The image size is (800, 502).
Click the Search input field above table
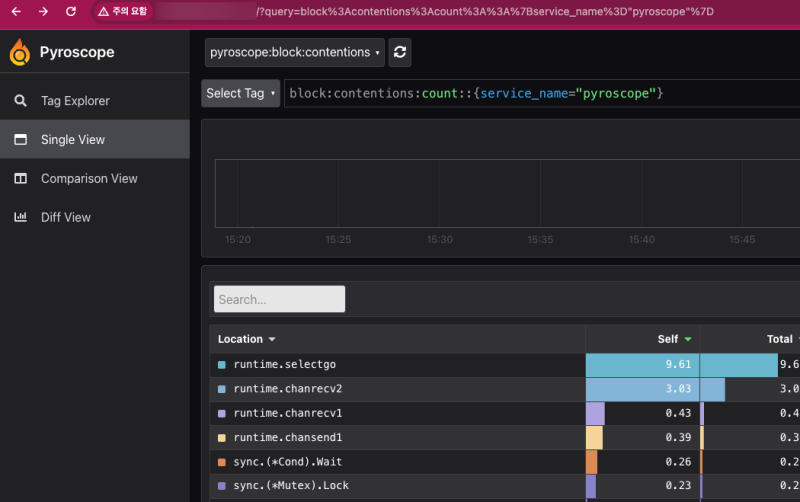coord(279,299)
